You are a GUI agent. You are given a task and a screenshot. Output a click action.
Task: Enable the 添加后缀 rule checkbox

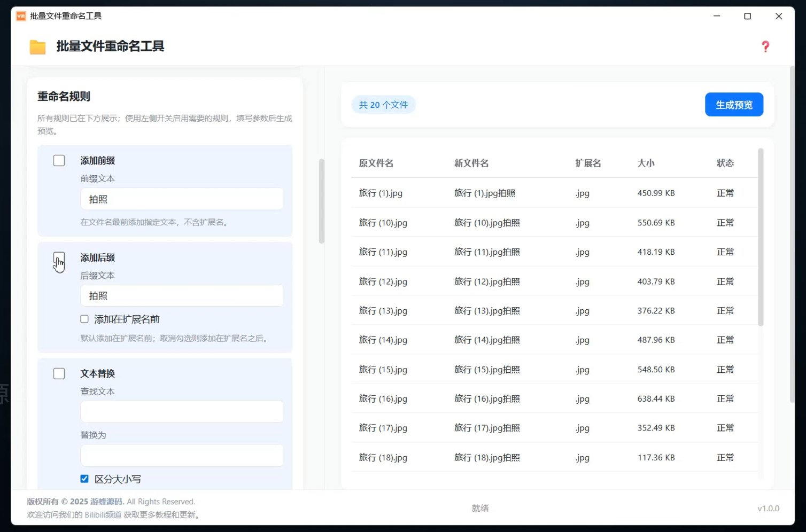click(x=59, y=258)
